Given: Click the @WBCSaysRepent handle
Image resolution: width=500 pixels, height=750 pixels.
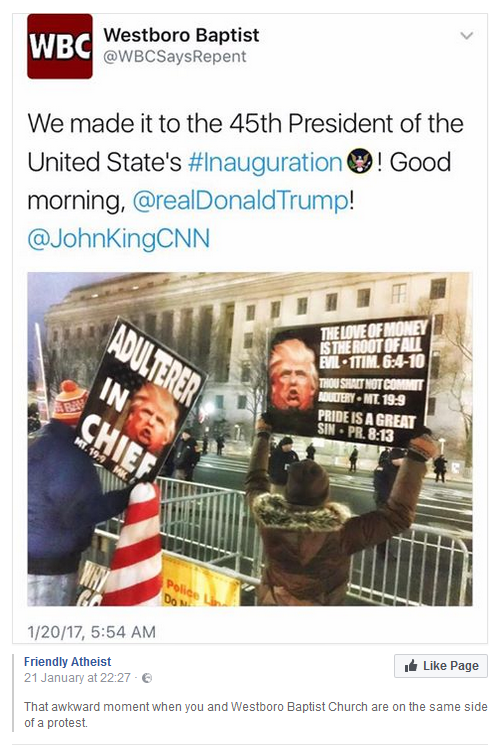Looking at the screenshot, I should click(x=175, y=56).
